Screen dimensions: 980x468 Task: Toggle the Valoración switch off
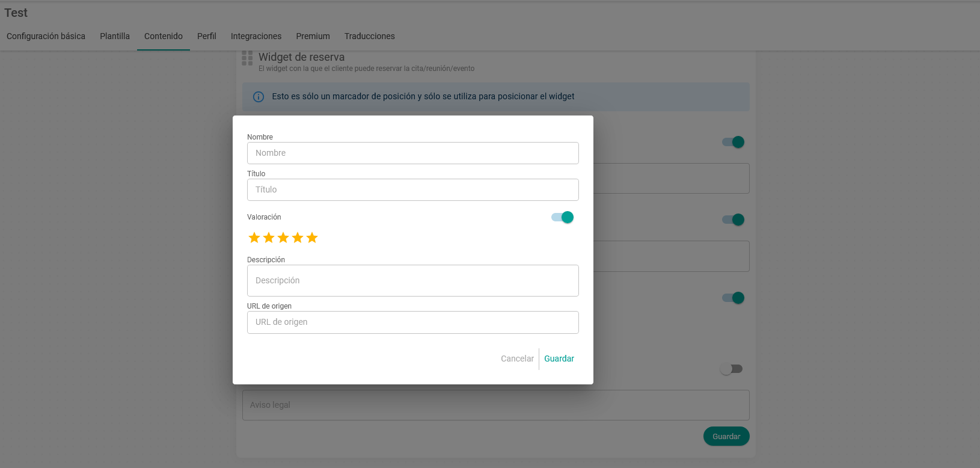(x=563, y=217)
